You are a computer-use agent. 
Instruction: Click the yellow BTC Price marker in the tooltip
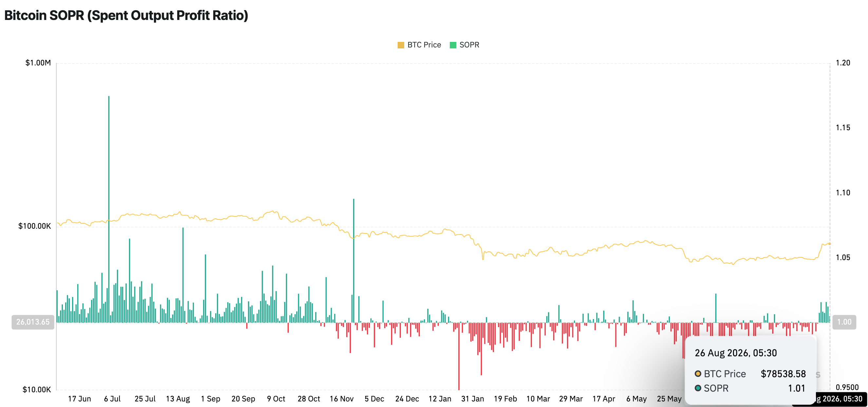(698, 374)
